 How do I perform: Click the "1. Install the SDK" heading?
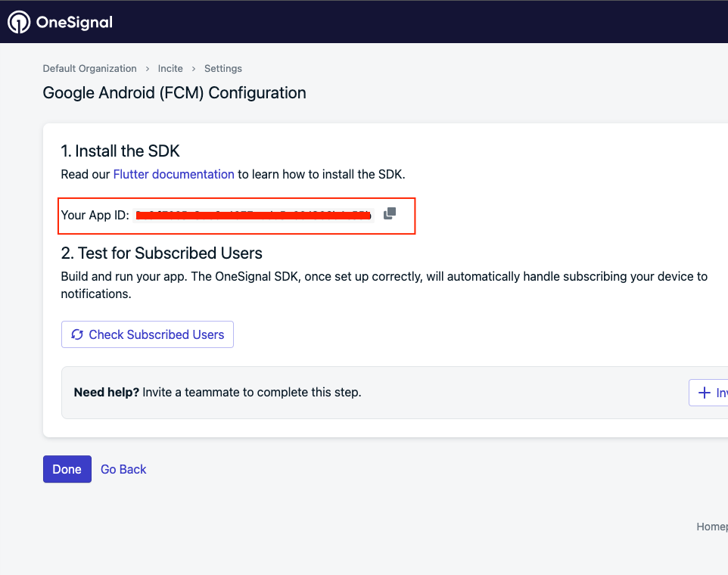[x=120, y=151]
